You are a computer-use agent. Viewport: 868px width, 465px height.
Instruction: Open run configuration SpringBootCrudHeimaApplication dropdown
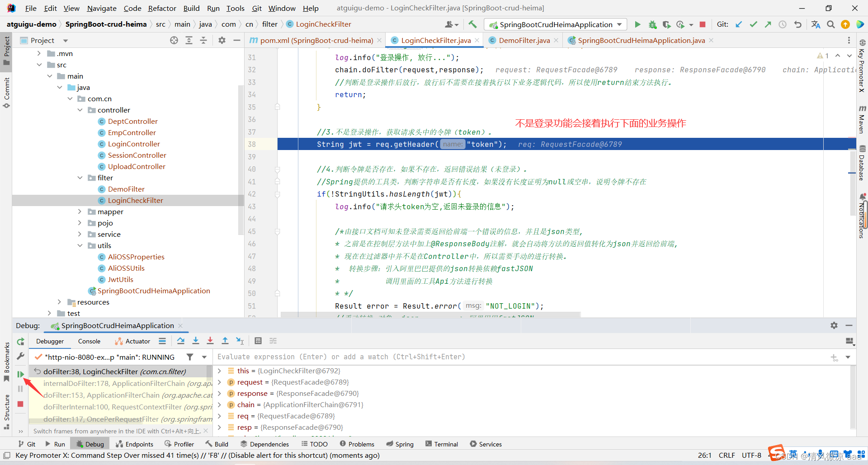pos(556,24)
